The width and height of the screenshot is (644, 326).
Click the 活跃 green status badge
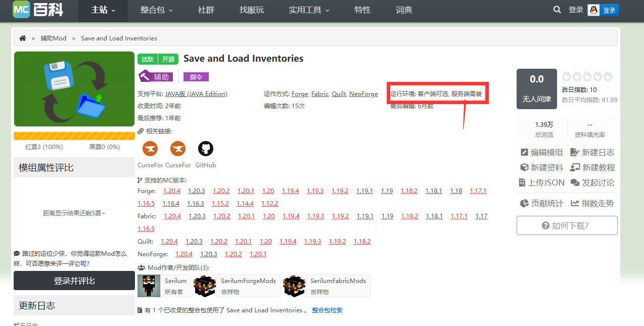click(148, 59)
